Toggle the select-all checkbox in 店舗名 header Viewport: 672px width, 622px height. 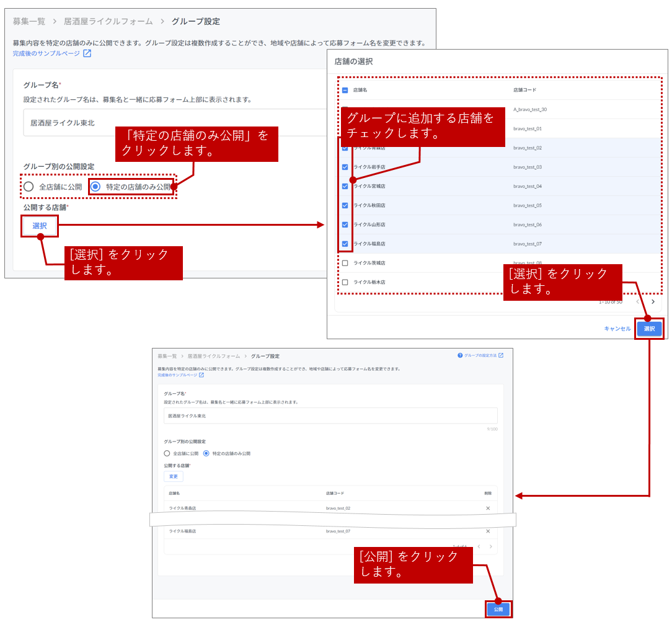point(345,90)
